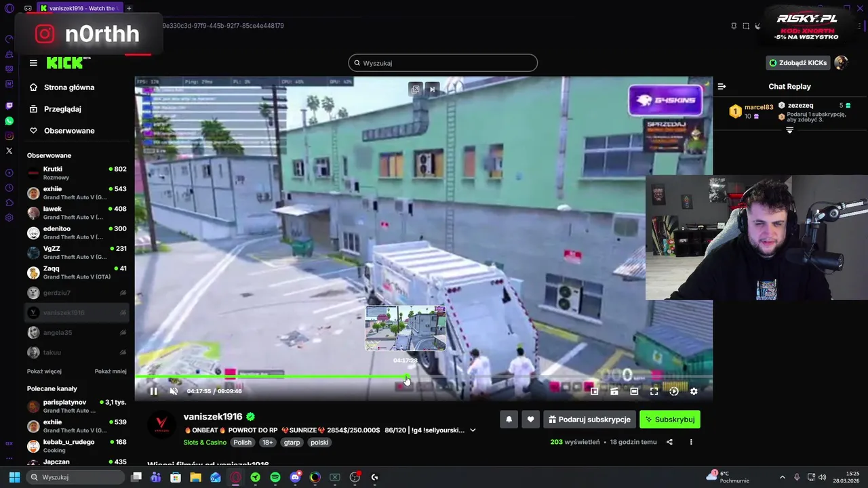Select the 18+ tag
The image size is (868, 488).
267,443
